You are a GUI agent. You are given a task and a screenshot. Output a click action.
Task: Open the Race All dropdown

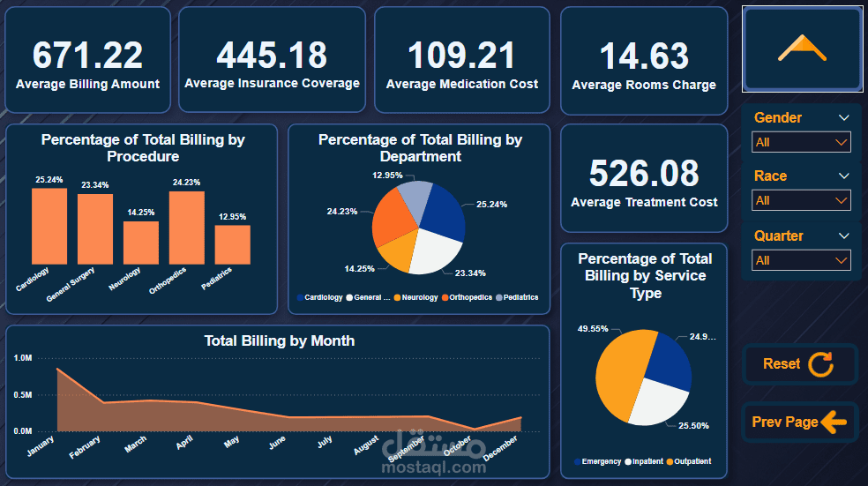(x=801, y=200)
